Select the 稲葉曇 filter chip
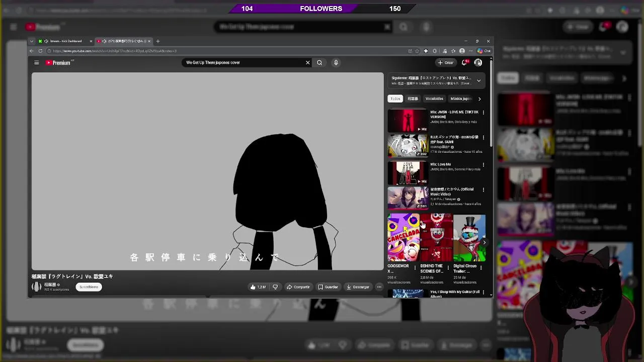Image resolution: width=644 pixels, height=362 pixels. [x=413, y=99]
